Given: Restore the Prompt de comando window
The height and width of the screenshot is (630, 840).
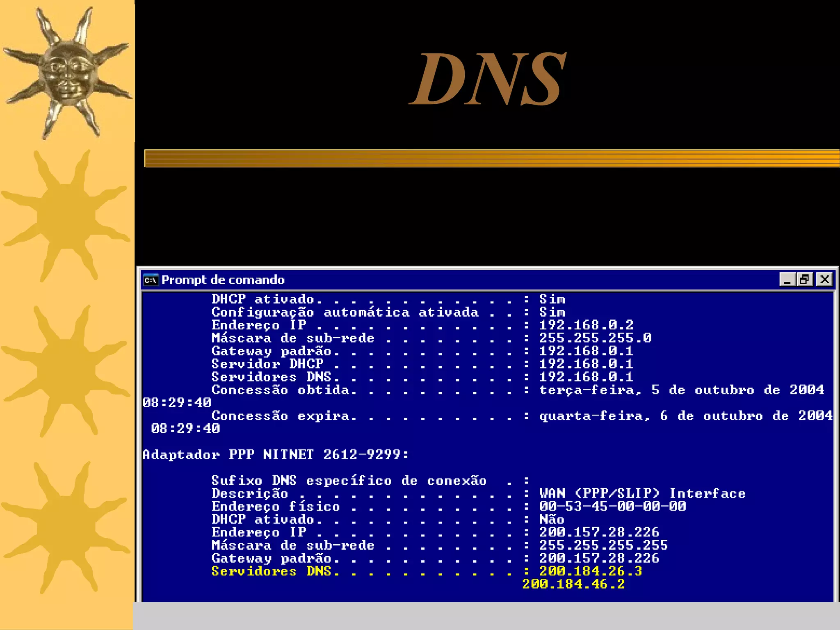Looking at the screenshot, I should point(804,279).
